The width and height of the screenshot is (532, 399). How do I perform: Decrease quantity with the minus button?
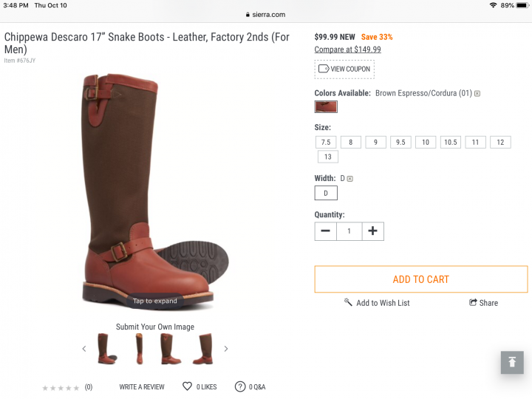pos(326,231)
